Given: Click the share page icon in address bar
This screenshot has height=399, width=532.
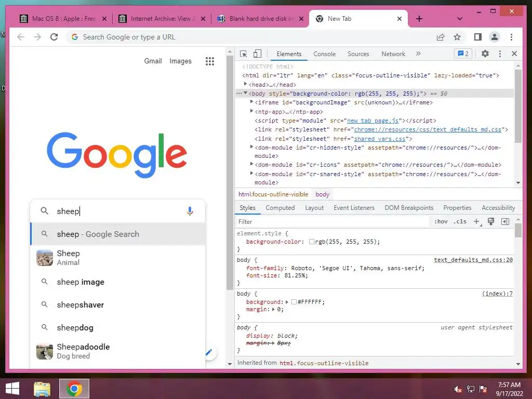Looking at the screenshot, I should (x=441, y=37).
